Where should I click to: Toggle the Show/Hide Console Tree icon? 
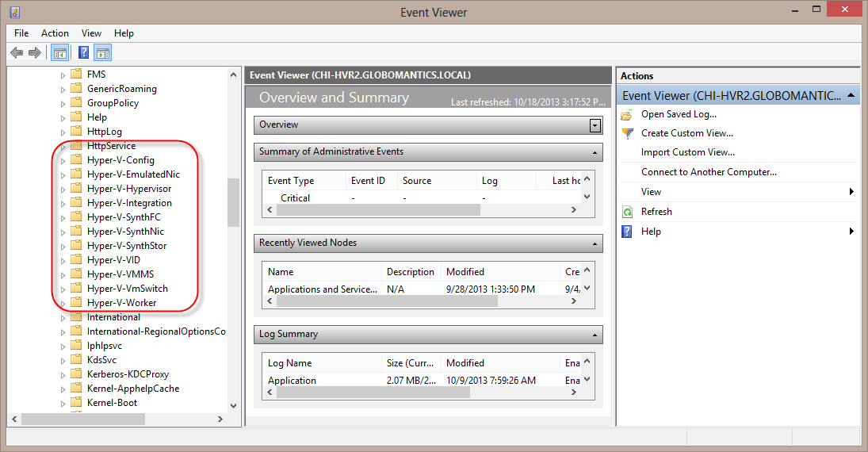59,52
